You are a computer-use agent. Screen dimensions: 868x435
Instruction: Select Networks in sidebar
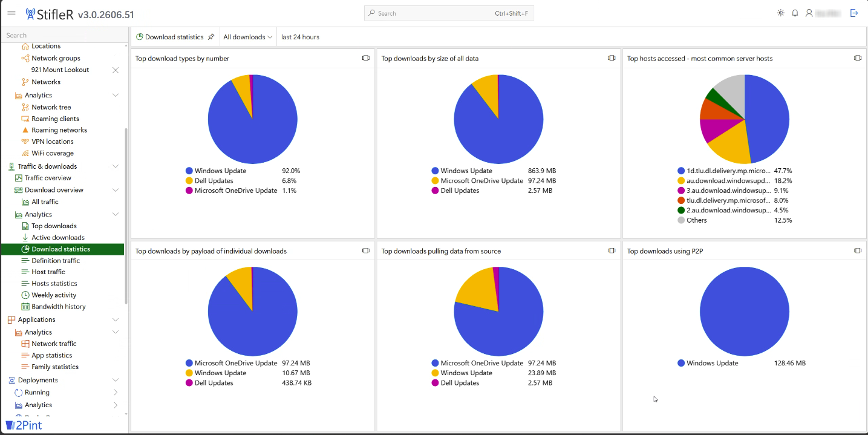(x=46, y=82)
